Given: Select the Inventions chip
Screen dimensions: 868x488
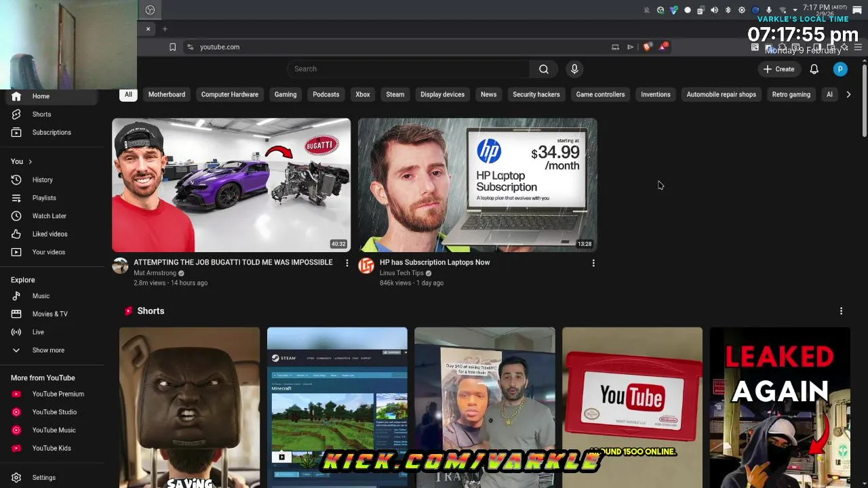Looking at the screenshot, I should (655, 94).
